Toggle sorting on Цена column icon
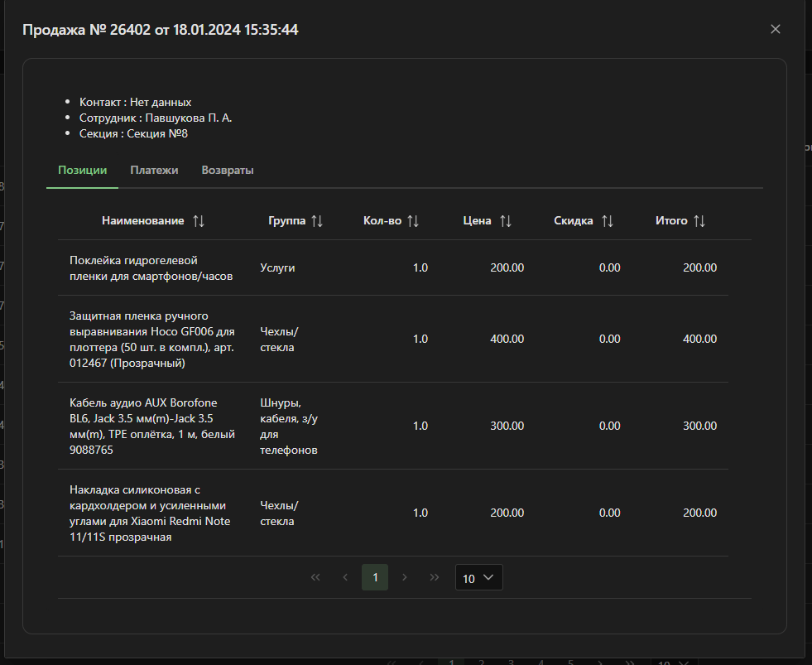Viewport: 812px width, 665px height. 506,221
